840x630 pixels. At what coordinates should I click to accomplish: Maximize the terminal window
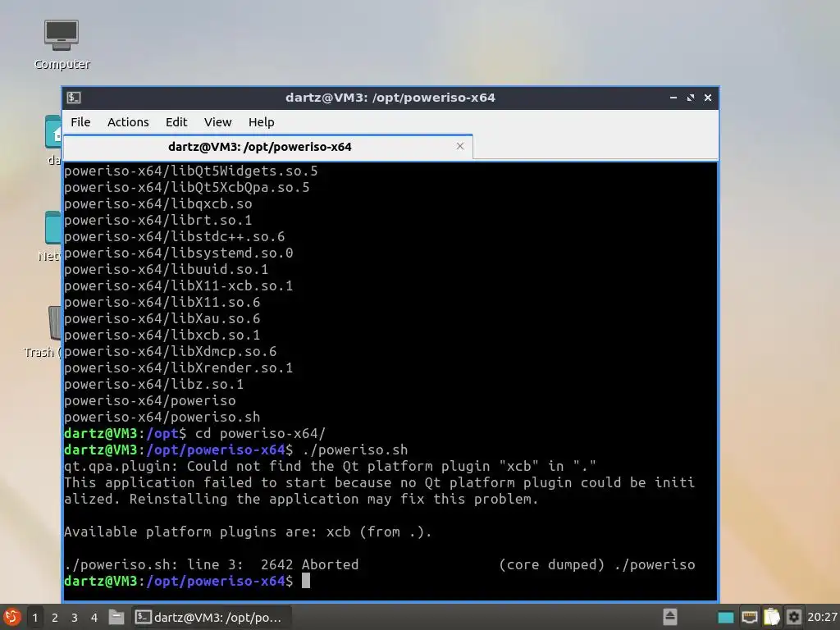pos(691,98)
